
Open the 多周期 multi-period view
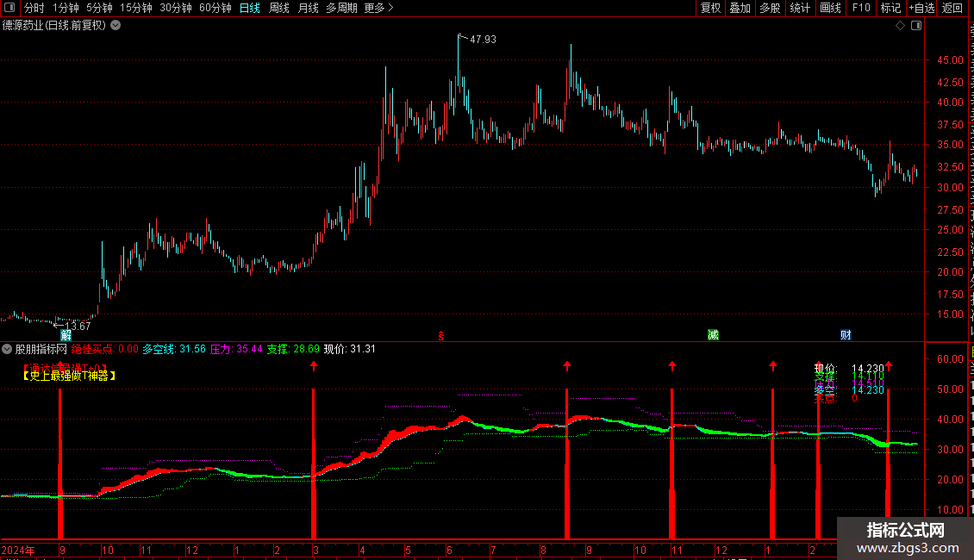[x=341, y=8]
